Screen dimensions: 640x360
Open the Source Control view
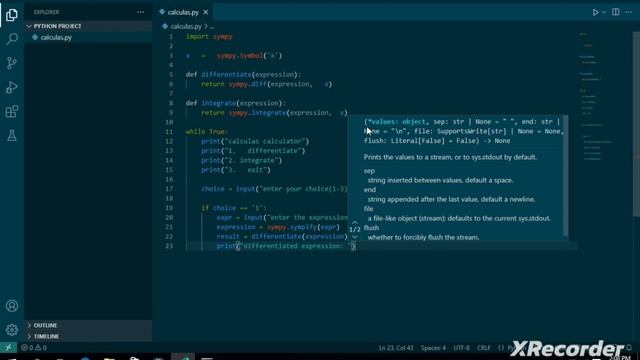pyautogui.click(x=12, y=63)
